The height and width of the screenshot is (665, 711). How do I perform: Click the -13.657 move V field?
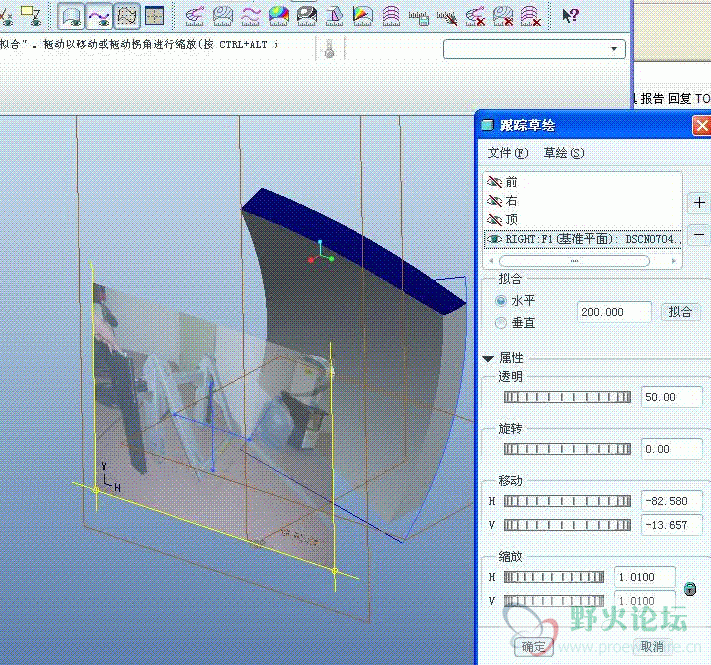(673, 525)
